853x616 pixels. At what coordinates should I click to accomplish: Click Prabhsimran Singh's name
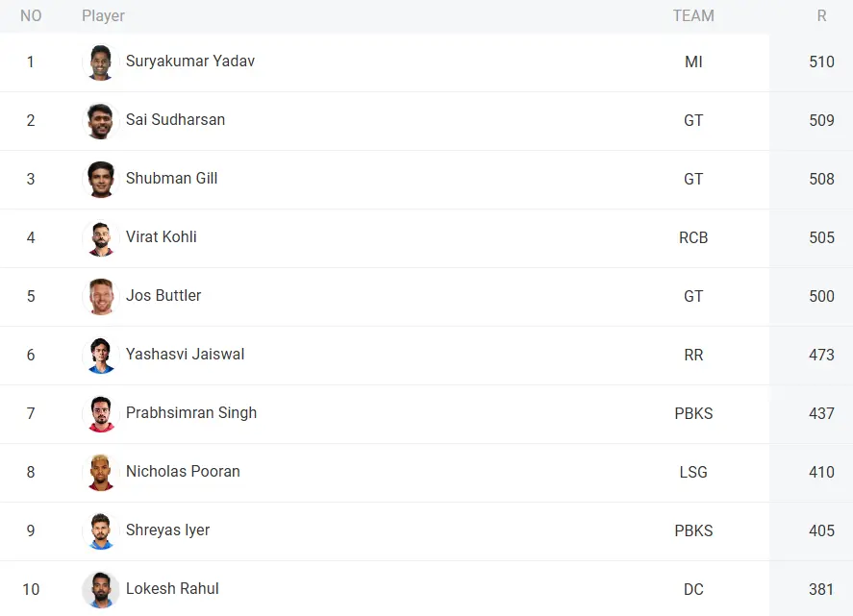[191, 413]
